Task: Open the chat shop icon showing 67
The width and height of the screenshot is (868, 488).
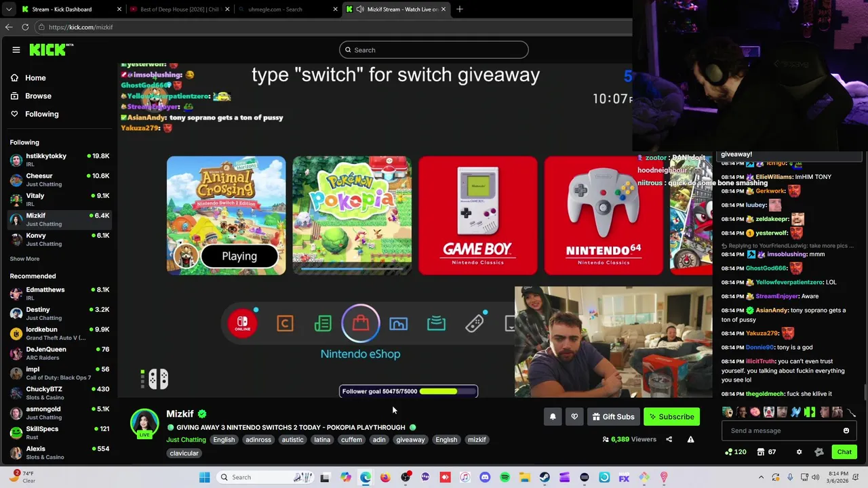Action: point(766,452)
